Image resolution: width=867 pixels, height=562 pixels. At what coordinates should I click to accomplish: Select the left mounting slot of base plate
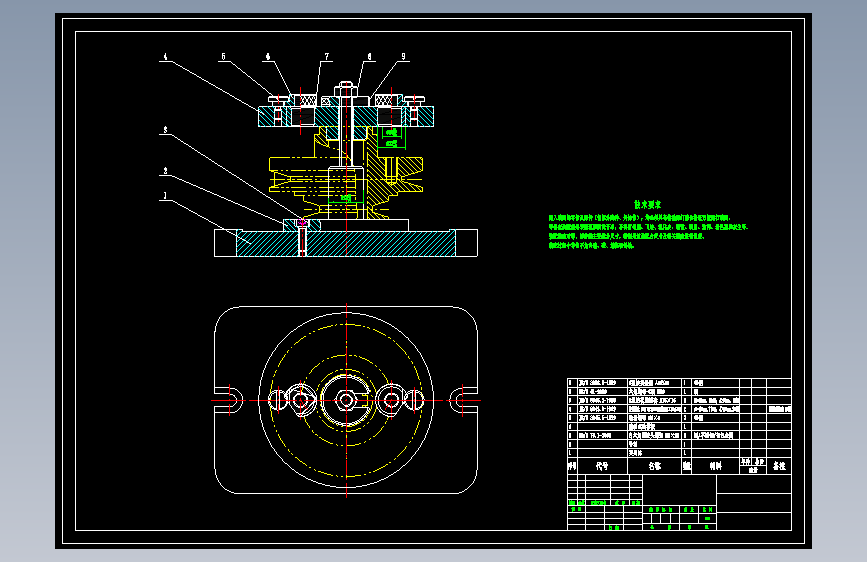pyautogui.click(x=229, y=400)
